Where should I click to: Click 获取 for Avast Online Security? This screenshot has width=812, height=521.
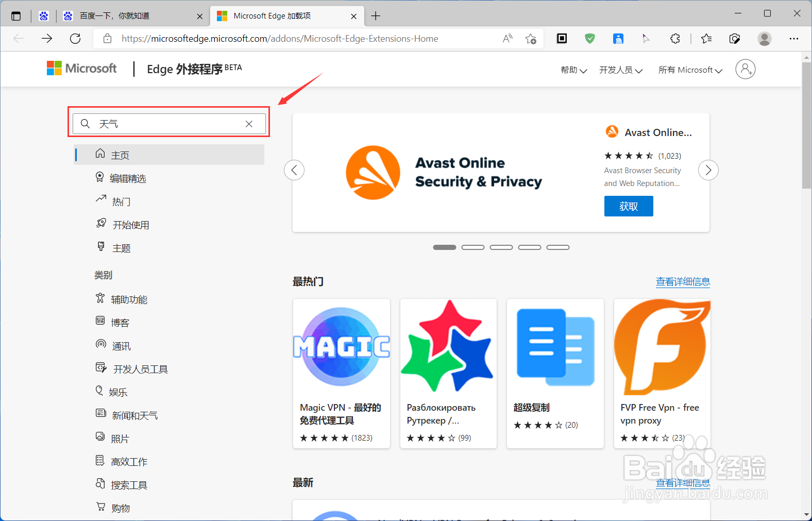tap(629, 206)
